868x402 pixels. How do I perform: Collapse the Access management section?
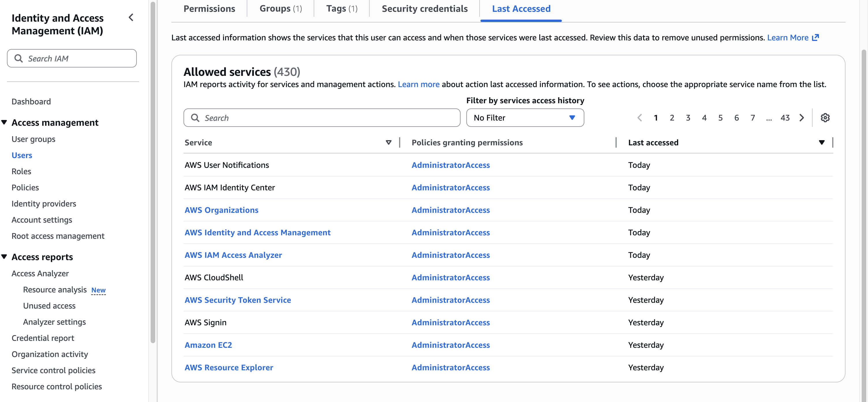[x=4, y=122]
